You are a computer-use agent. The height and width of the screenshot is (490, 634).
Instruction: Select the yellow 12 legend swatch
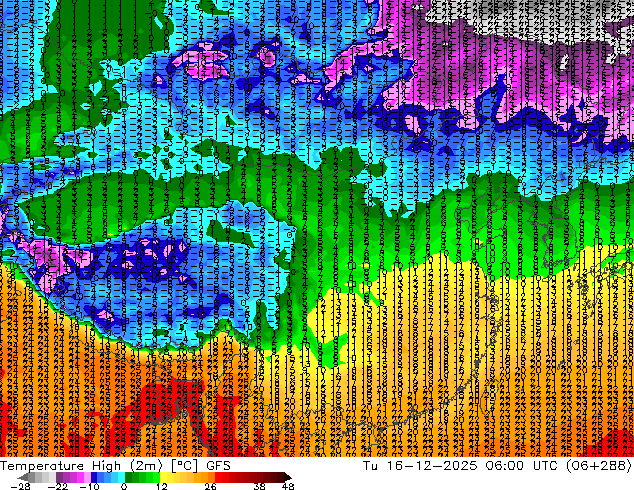(x=163, y=477)
